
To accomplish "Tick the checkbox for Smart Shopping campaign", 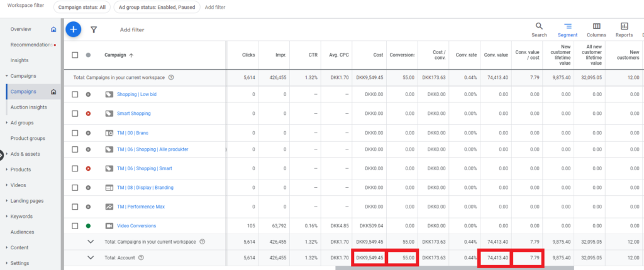I will (x=75, y=114).
